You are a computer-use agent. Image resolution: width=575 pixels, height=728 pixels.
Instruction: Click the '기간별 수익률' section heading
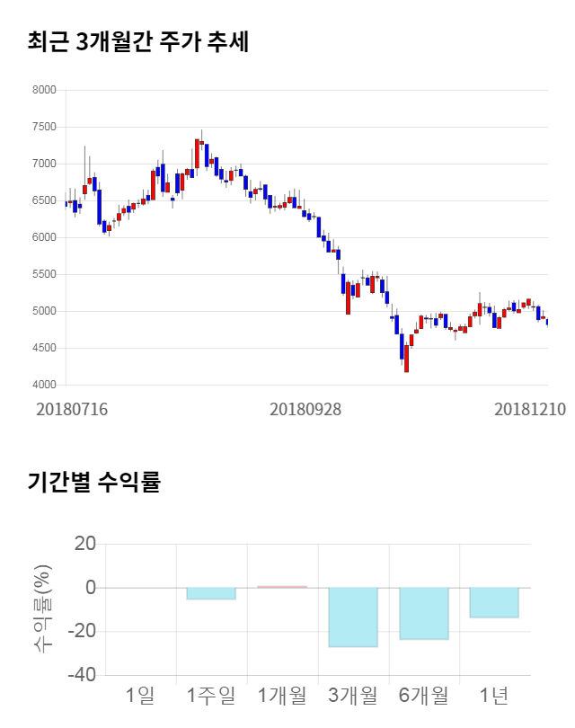(94, 482)
